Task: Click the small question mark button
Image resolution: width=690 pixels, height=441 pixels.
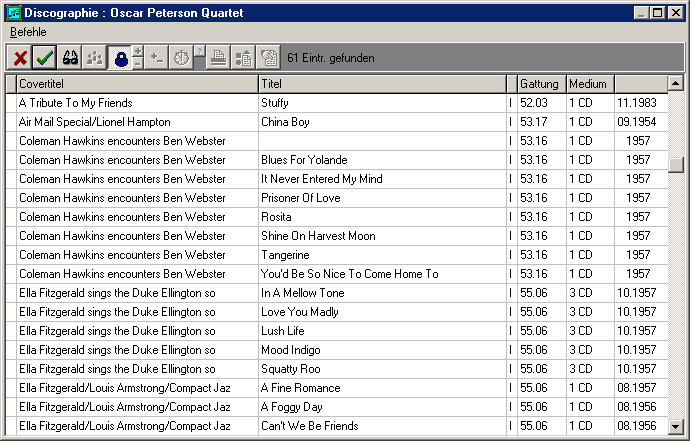Action: (199, 51)
